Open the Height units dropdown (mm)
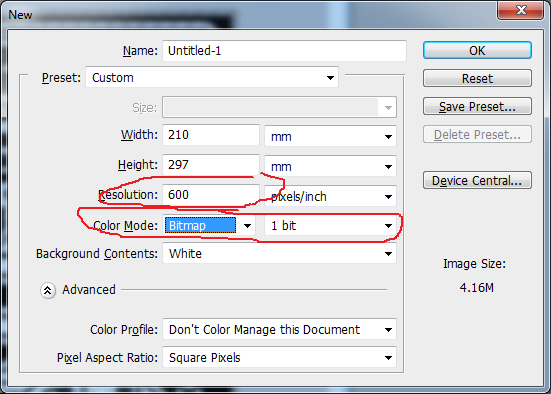 click(x=330, y=166)
